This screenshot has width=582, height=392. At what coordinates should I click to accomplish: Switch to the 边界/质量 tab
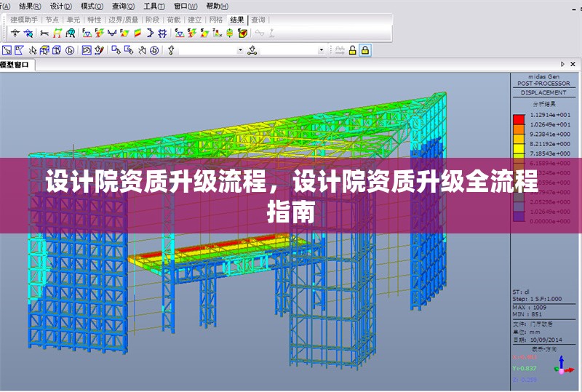point(124,20)
